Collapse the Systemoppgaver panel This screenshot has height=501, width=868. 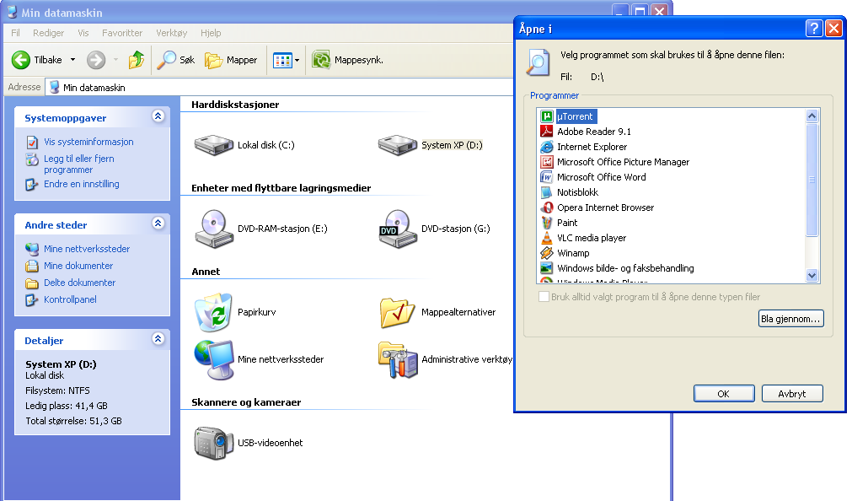pyautogui.click(x=158, y=117)
